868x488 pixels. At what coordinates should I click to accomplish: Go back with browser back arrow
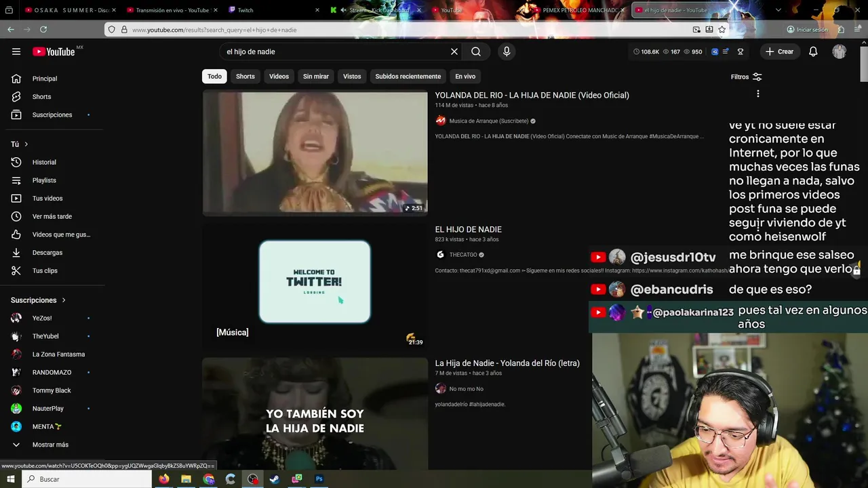click(11, 30)
